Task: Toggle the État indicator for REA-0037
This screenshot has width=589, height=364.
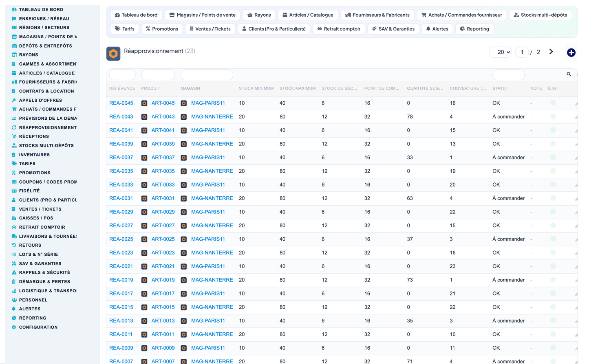Action: [553, 157]
